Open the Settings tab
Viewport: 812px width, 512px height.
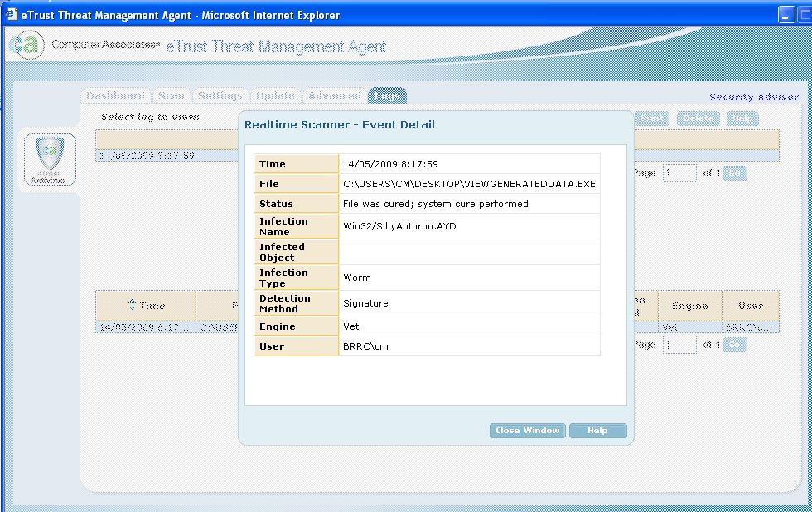pyautogui.click(x=220, y=96)
